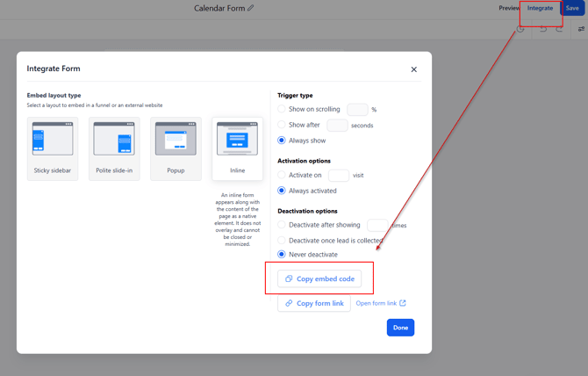Select the Sticky sidebar layout
Image resolution: width=588 pixels, height=376 pixels.
pos(53,148)
